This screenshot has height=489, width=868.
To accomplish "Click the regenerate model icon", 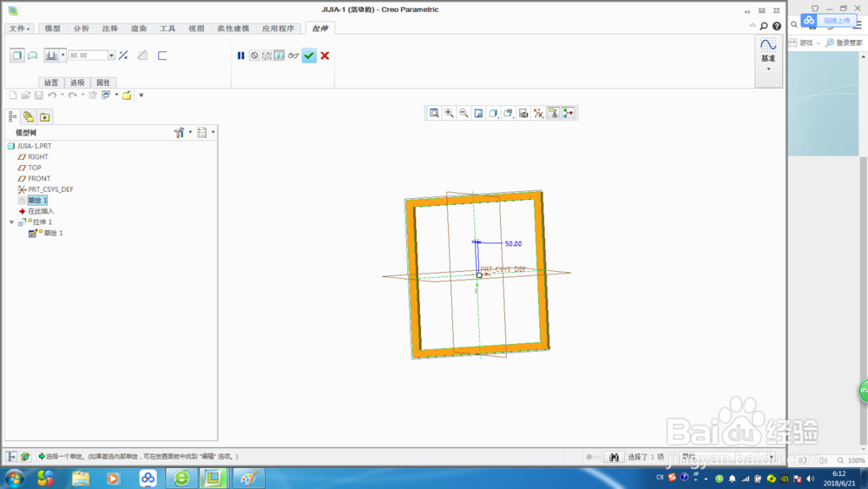I will pos(93,96).
